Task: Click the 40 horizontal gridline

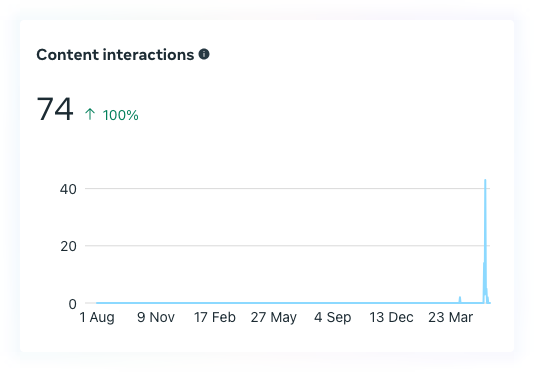Action: 287,188
